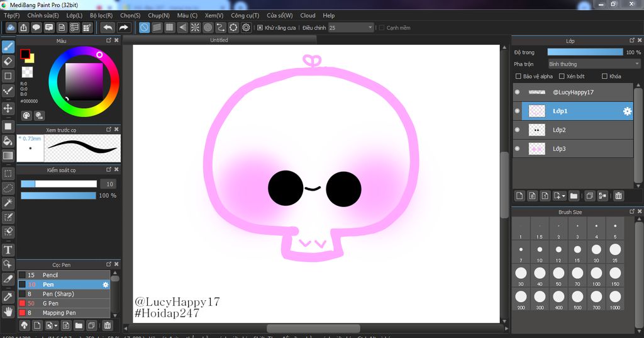Enable Khóa checkbox
644x338 pixels.
604,76
